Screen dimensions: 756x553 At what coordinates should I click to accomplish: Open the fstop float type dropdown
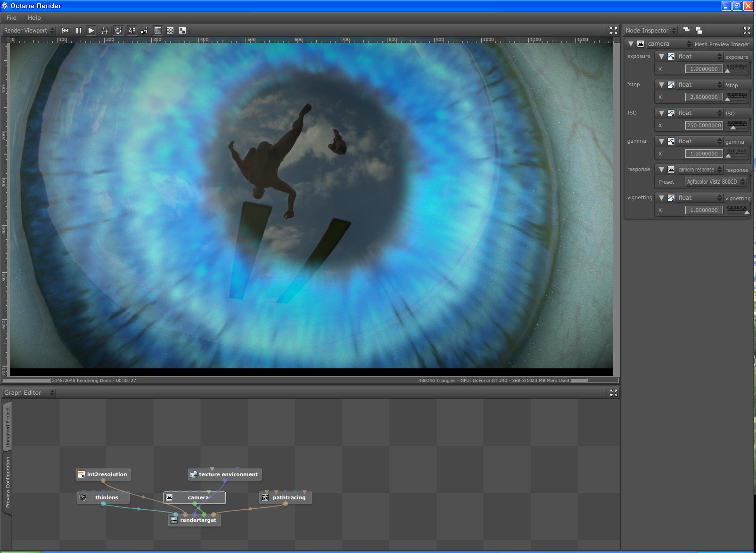pyautogui.click(x=699, y=85)
